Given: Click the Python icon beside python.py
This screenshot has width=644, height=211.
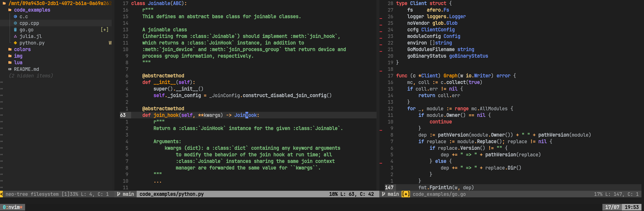Looking at the screenshot, I should click(x=15, y=43).
